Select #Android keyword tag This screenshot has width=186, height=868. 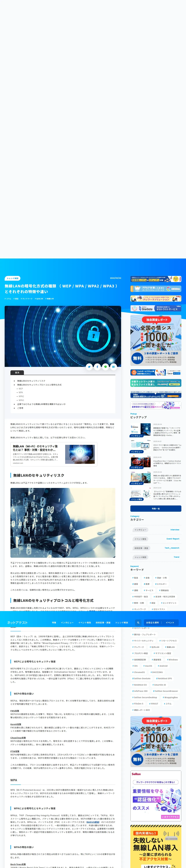point(163,666)
